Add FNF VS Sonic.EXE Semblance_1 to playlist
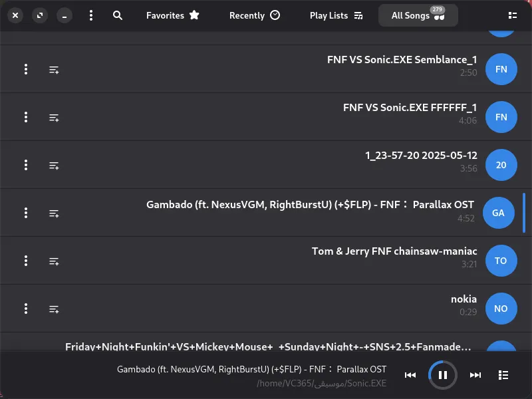532x399 pixels. coord(54,70)
